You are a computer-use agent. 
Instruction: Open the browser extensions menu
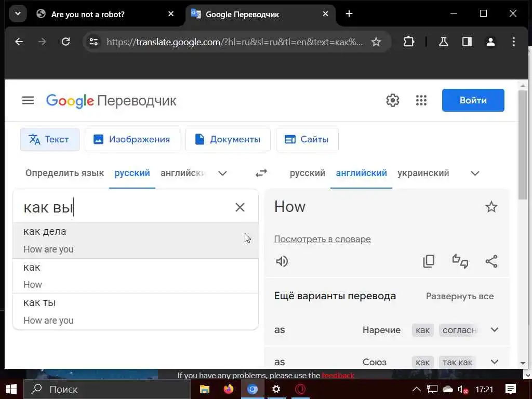[x=408, y=42]
